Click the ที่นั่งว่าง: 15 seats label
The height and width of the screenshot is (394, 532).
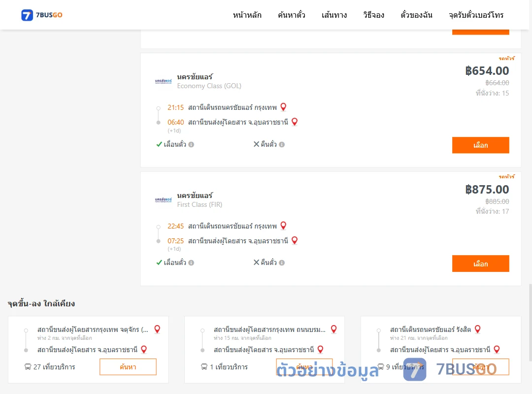click(492, 93)
